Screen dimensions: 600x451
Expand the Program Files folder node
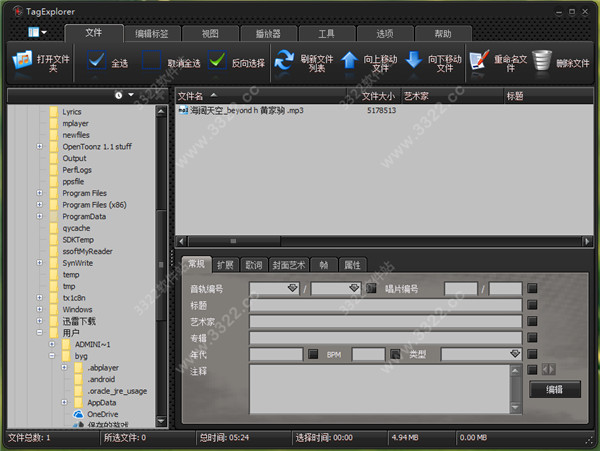coord(40,193)
